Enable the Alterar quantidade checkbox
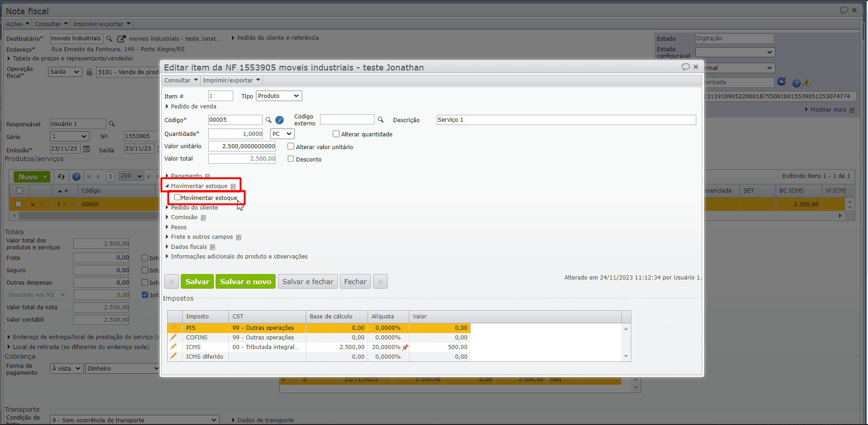 pyautogui.click(x=336, y=134)
